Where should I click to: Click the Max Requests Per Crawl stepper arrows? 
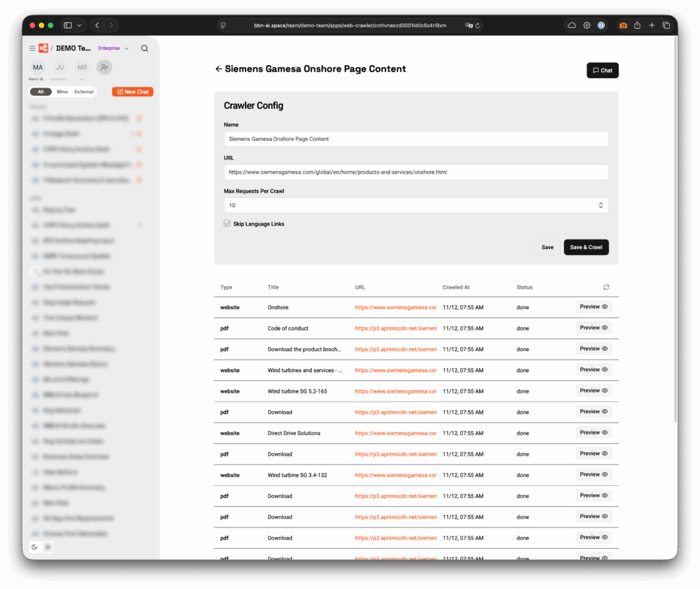600,205
